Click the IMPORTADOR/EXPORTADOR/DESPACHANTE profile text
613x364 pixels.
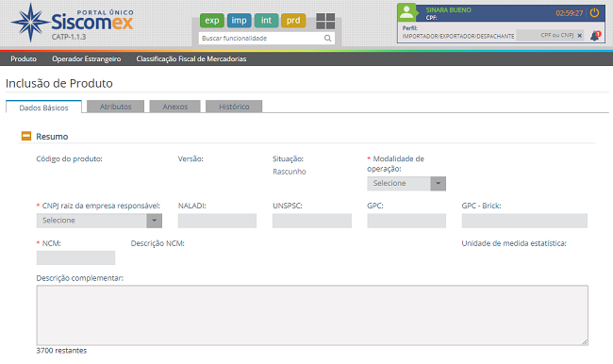pyautogui.click(x=458, y=36)
